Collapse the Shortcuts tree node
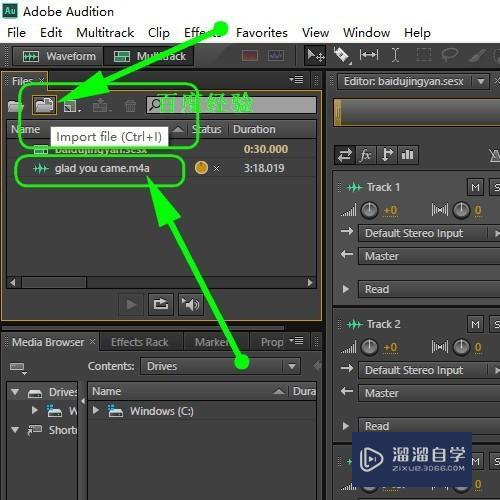Image resolution: width=500 pixels, height=500 pixels. 15,430
